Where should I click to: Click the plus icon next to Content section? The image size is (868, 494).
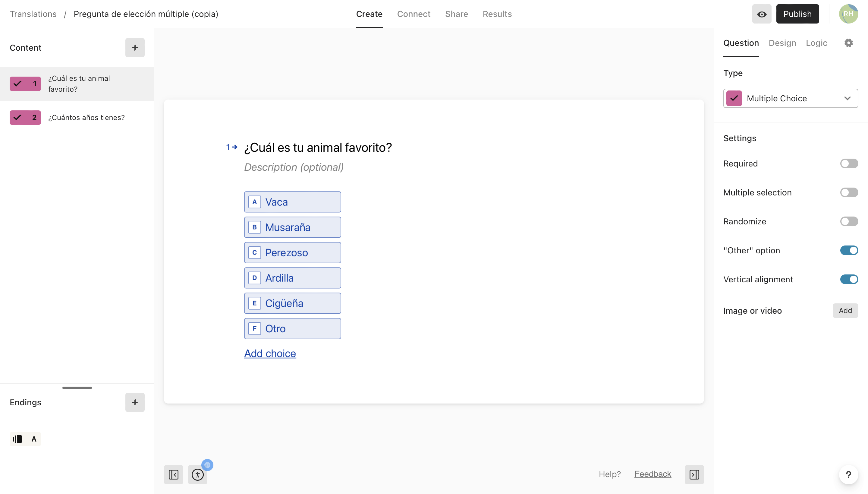click(x=135, y=47)
